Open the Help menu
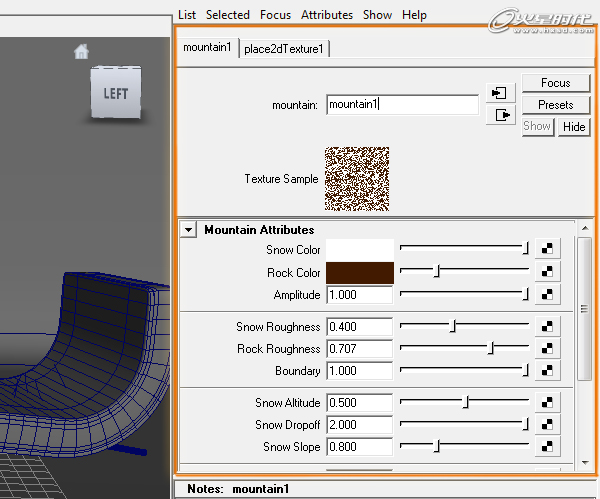600x499 pixels. 414,15
